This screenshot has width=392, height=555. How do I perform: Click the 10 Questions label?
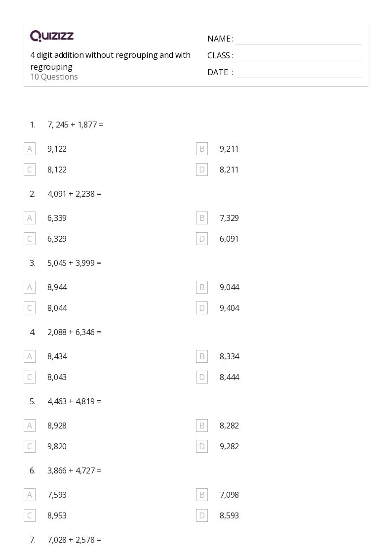pos(54,77)
